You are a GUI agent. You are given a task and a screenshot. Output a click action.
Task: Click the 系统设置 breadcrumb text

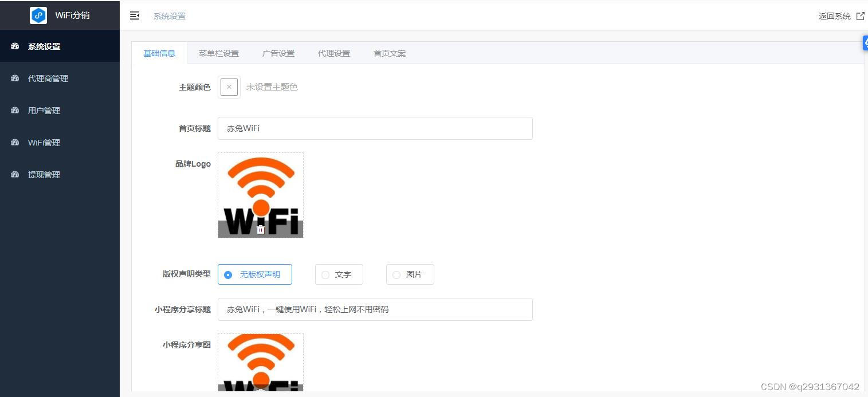[170, 16]
